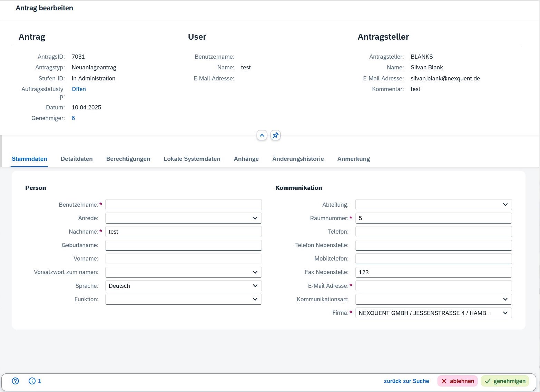Open the Genehmiger count link 6
The height and width of the screenshot is (392, 540).
(x=73, y=118)
